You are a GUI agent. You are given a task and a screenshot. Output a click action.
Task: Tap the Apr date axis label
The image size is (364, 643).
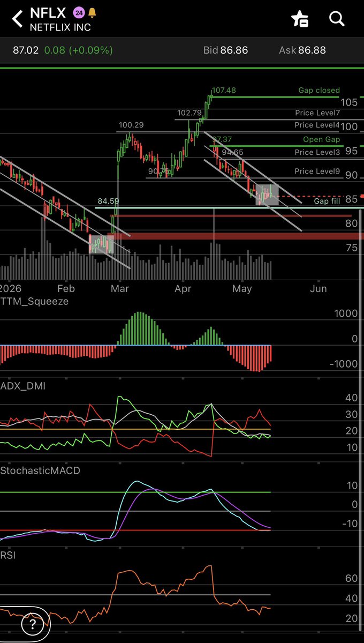pyautogui.click(x=183, y=288)
